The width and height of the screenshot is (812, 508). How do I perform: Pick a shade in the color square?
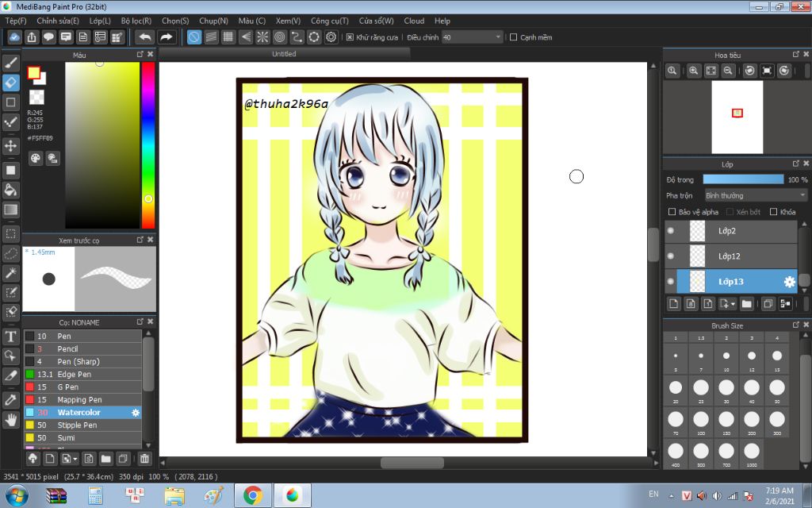coord(102,145)
